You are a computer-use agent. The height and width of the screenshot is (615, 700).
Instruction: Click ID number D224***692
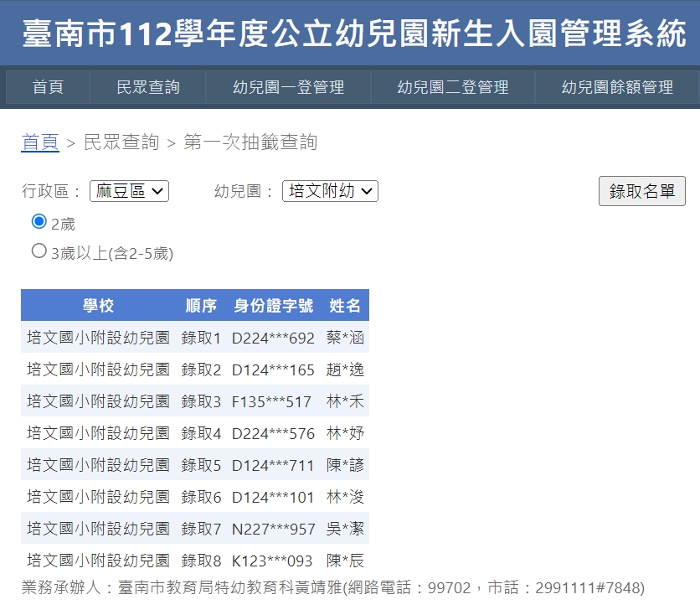[x=273, y=339]
